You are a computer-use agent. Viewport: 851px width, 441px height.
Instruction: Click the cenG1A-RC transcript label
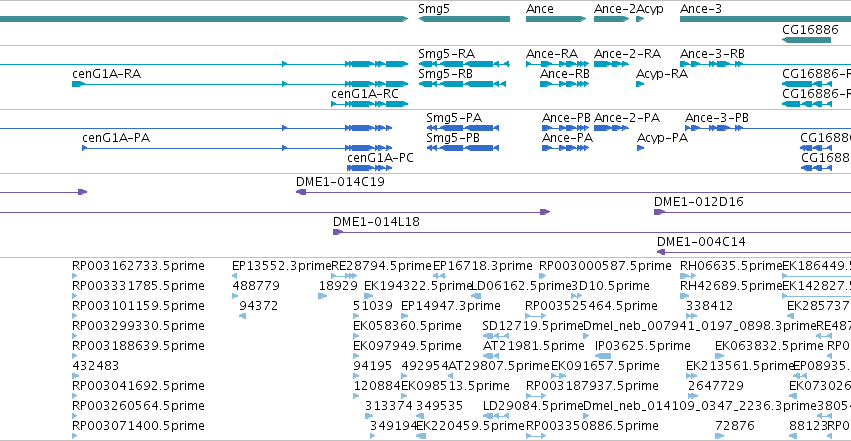[x=365, y=94]
